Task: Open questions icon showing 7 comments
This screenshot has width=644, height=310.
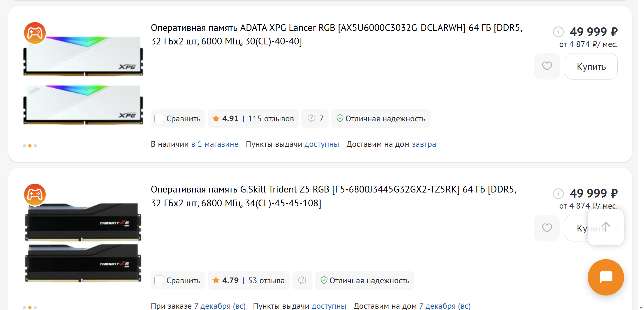Action: point(315,118)
